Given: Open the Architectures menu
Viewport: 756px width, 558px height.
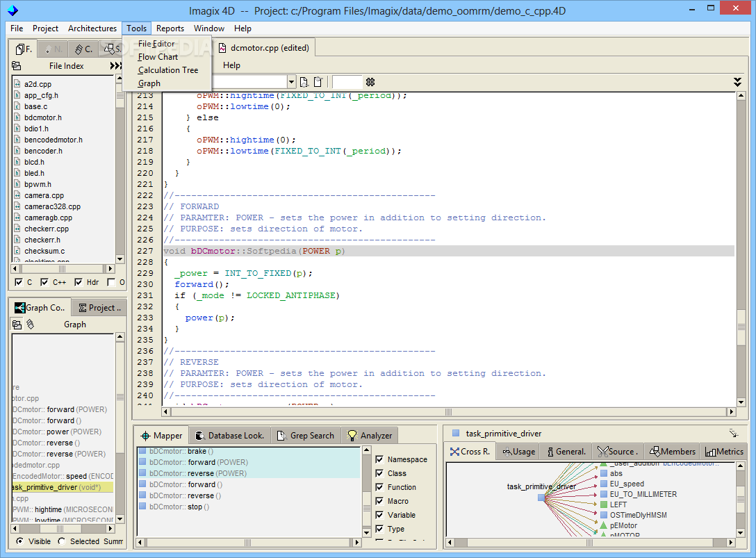Looking at the screenshot, I should tap(92, 28).
